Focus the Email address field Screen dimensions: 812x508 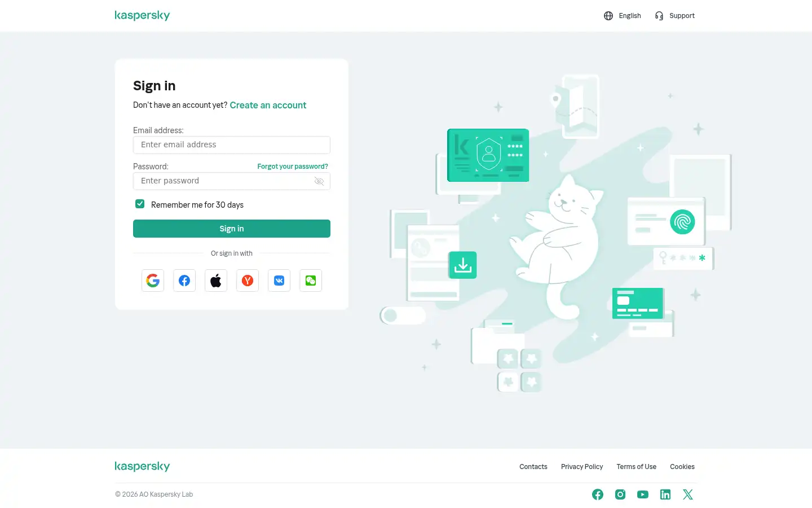pyautogui.click(x=232, y=145)
